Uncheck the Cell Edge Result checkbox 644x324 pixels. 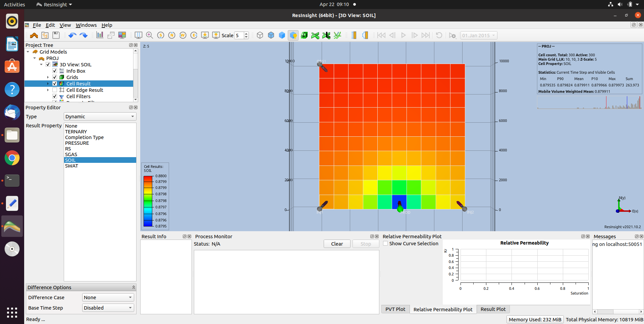[x=55, y=90]
